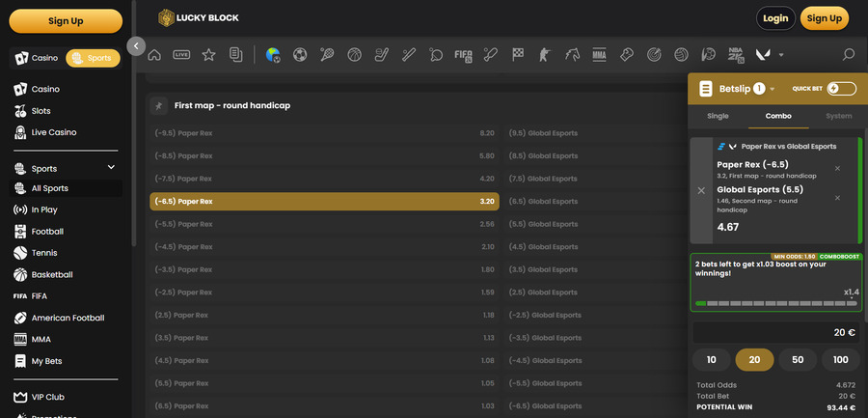The image size is (868, 418).
Task: Select the Valorant icon
Action: tap(763, 54)
